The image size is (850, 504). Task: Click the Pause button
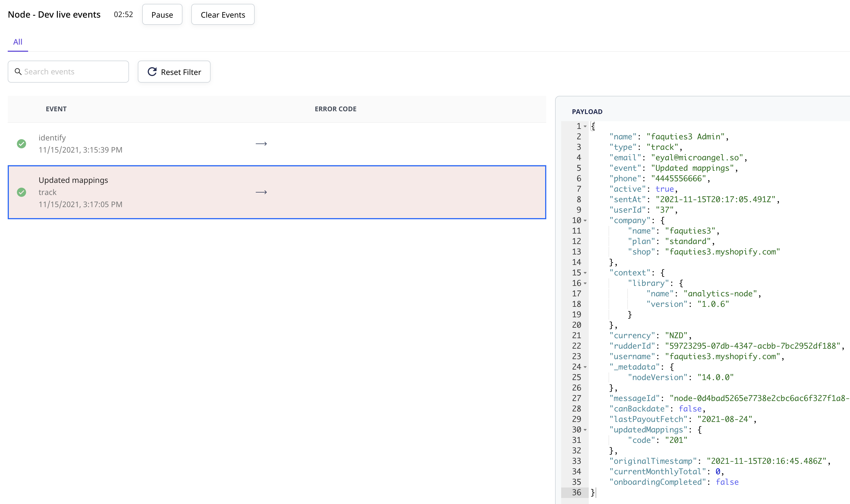pyautogui.click(x=162, y=15)
